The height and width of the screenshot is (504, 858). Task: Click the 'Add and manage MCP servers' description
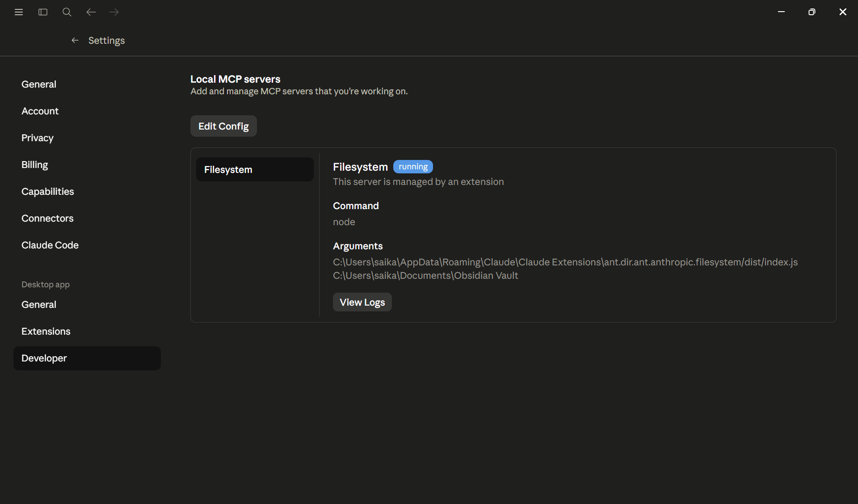coord(299,91)
